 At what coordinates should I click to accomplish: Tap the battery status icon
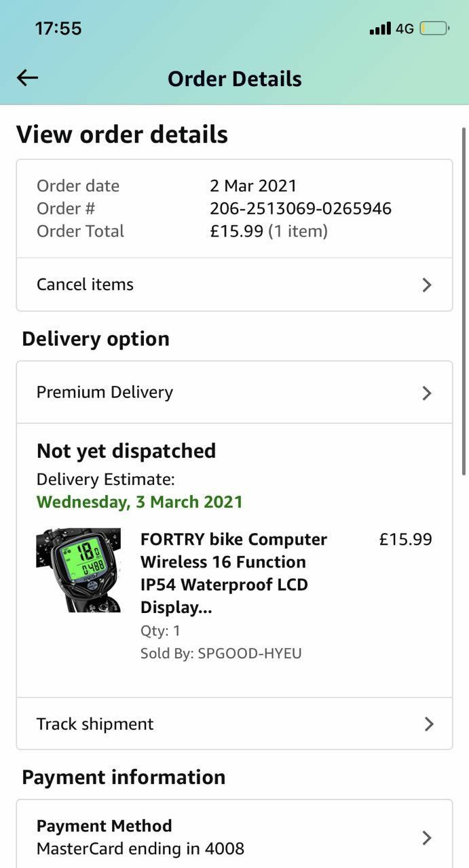(x=434, y=28)
